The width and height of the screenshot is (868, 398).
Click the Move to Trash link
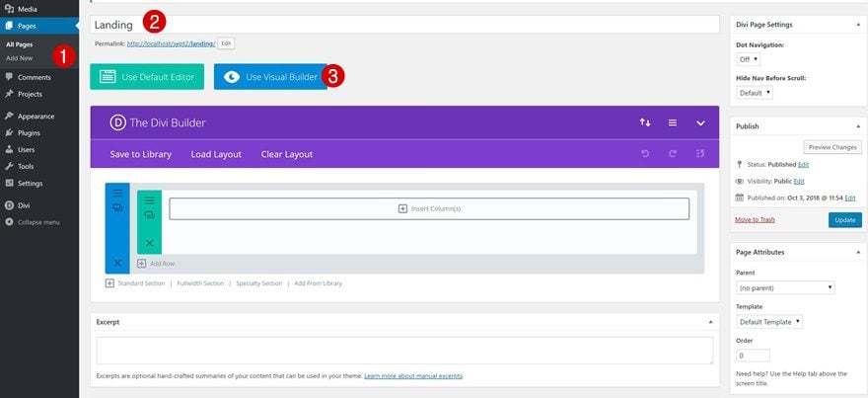[x=756, y=220]
